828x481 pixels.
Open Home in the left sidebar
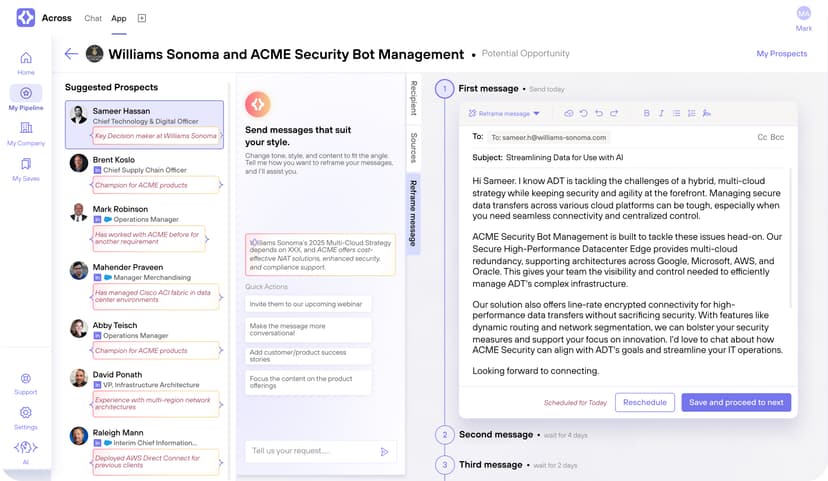pyautogui.click(x=26, y=62)
